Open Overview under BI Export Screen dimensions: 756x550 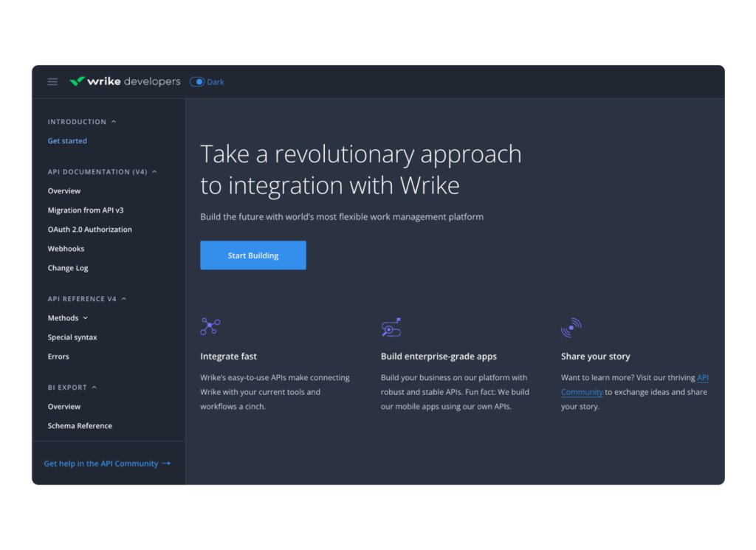pos(64,407)
